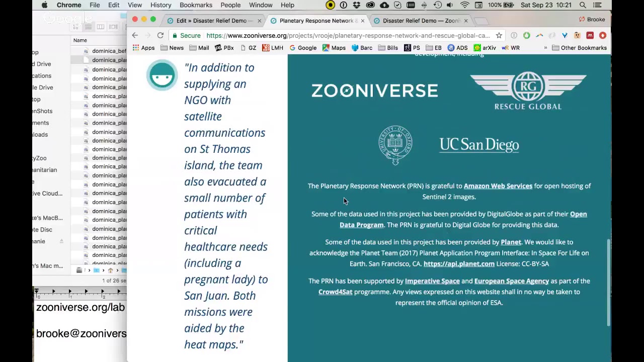644x362 pixels.
Task: Open the PBx bookmark
Action: pos(224,48)
